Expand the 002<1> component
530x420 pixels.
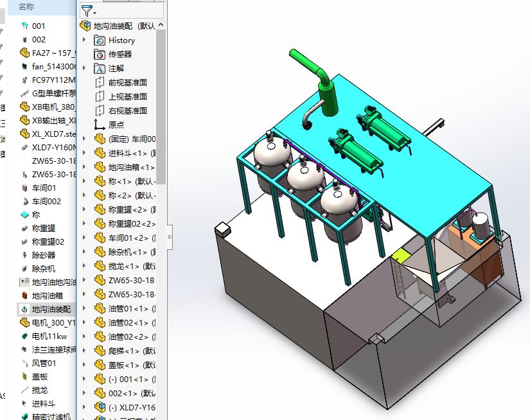[x=84, y=393]
